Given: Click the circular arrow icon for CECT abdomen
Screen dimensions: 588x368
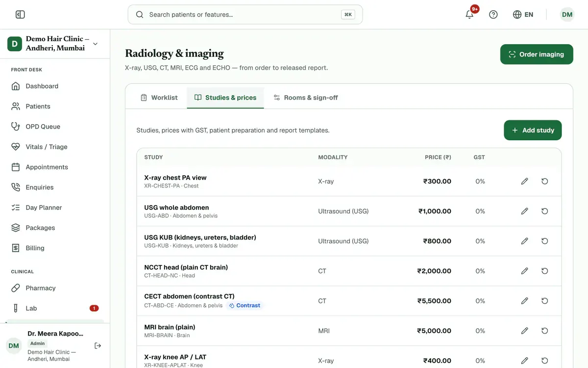Looking at the screenshot, I should [x=545, y=301].
